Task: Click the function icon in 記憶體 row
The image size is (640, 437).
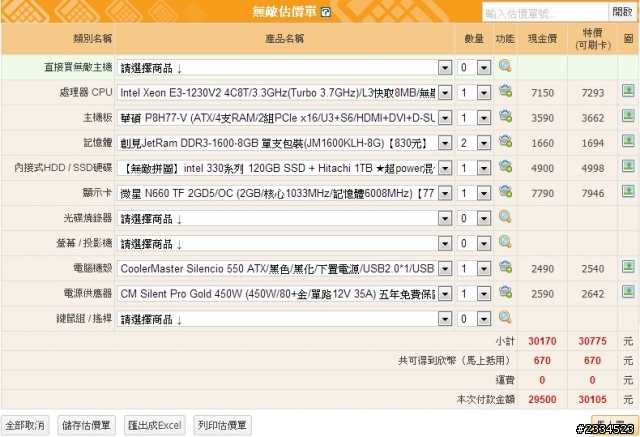Action: [505, 141]
